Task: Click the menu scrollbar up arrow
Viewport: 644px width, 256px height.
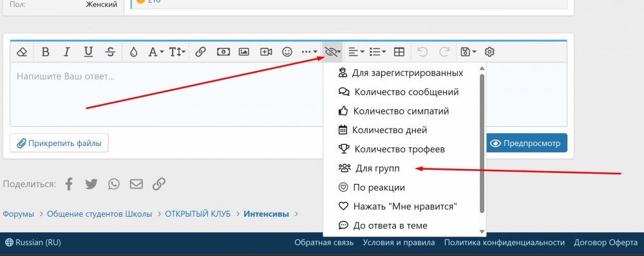Action: pos(482,68)
